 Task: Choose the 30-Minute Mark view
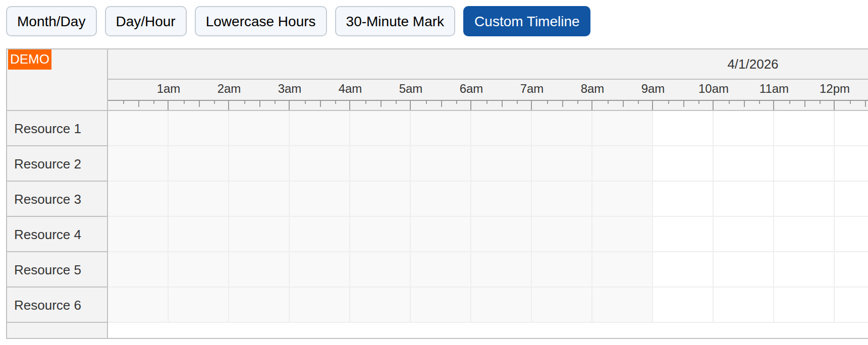pos(395,22)
